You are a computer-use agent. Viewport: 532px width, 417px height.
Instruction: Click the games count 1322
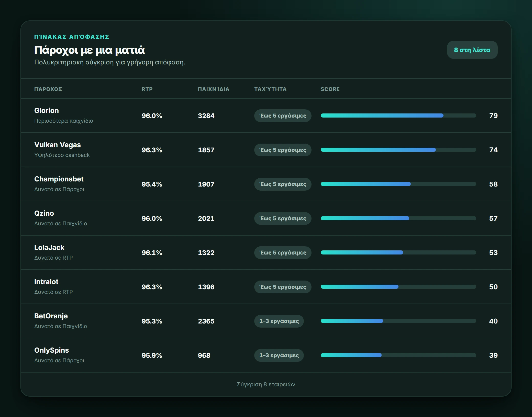click(x=206, y=253)
